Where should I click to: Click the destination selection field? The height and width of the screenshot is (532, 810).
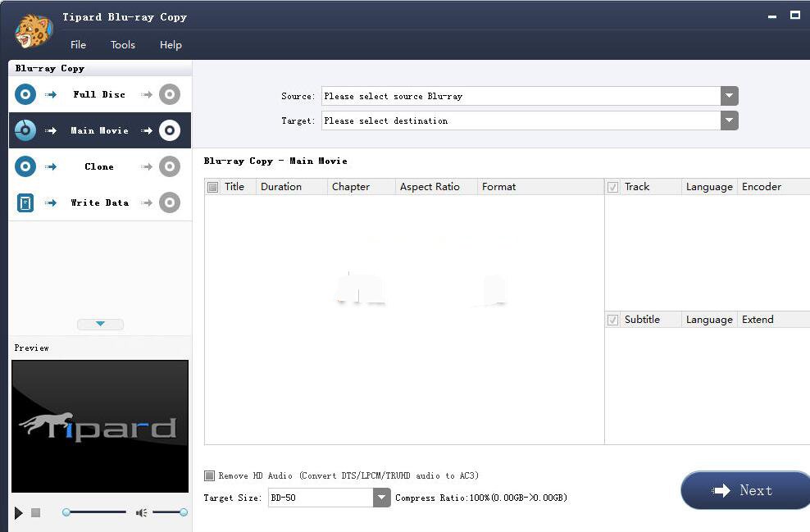pos(521,120)
